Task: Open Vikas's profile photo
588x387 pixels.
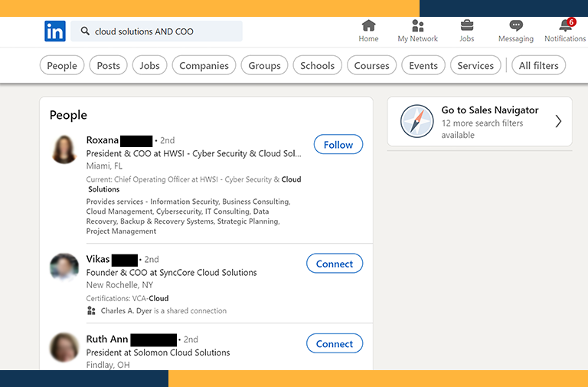Action: tap(64, 267)
